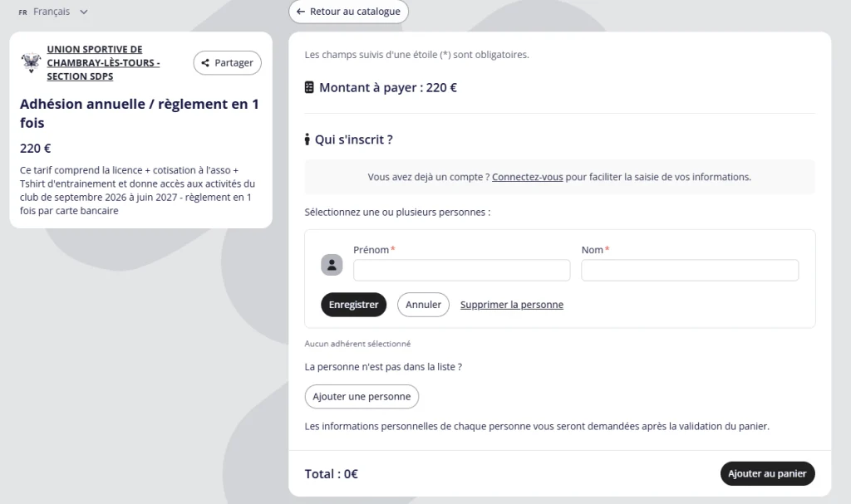Click the person avatar icon
Viewport: 851px width, 504px height.
[332, 265]
